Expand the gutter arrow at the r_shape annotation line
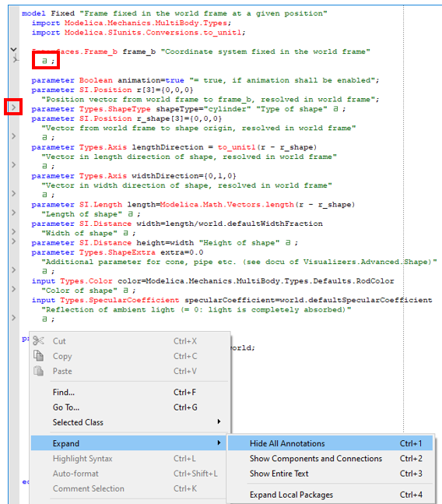442x504 pixels. (x=13, y=136)
